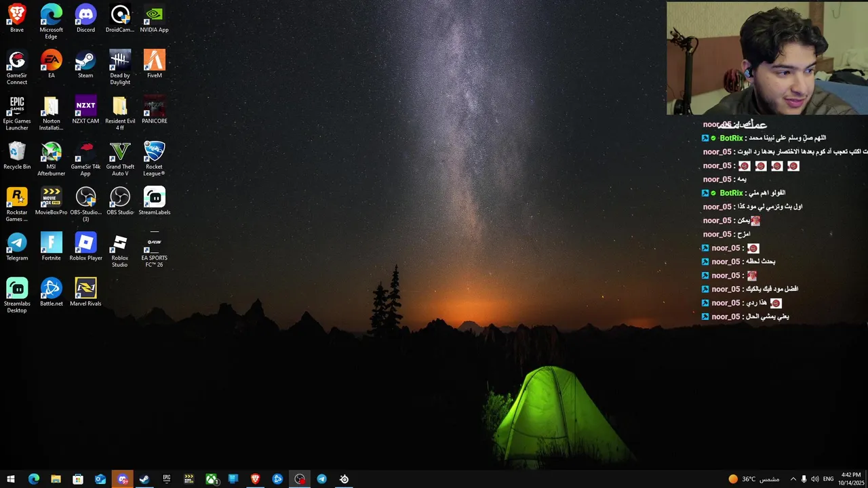
Task: Open ENG language input switcher
Action: (x=828, y=479)
